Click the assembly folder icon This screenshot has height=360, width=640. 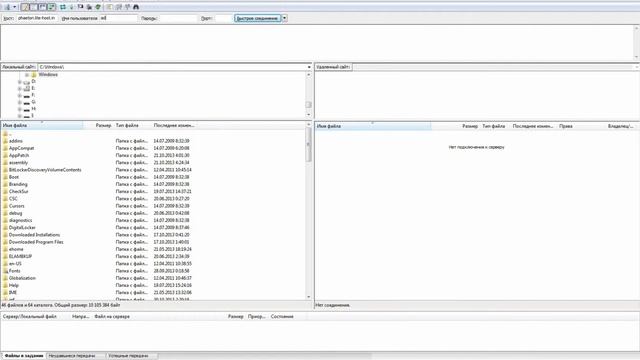5,162
